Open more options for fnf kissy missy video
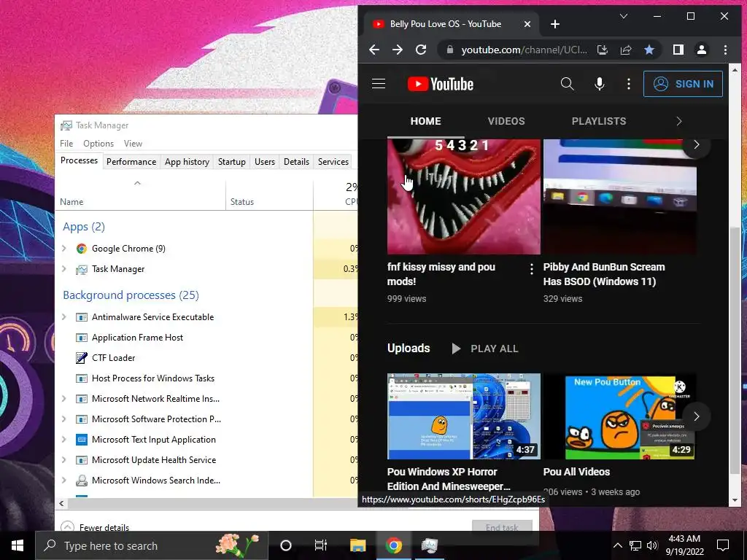 (532, 269)
